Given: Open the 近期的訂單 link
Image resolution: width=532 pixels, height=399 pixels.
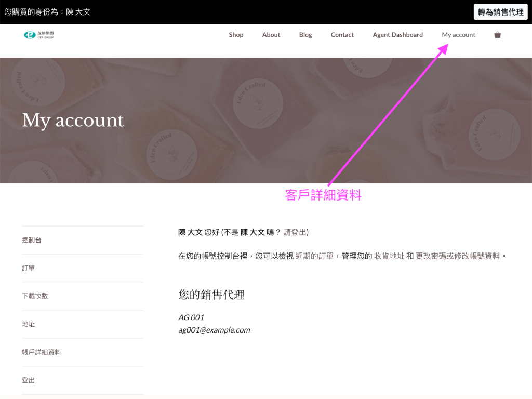Looking at the screenshot, I should (314, 256).
